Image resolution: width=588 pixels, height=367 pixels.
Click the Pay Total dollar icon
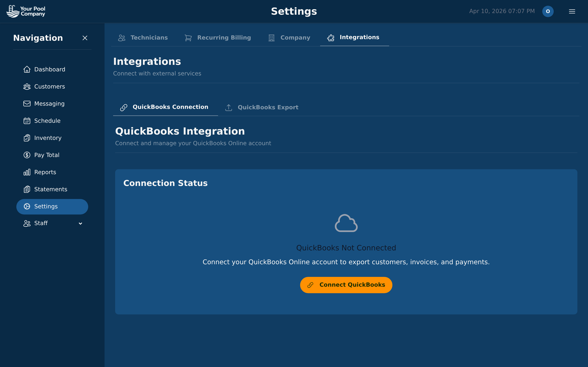27,155
